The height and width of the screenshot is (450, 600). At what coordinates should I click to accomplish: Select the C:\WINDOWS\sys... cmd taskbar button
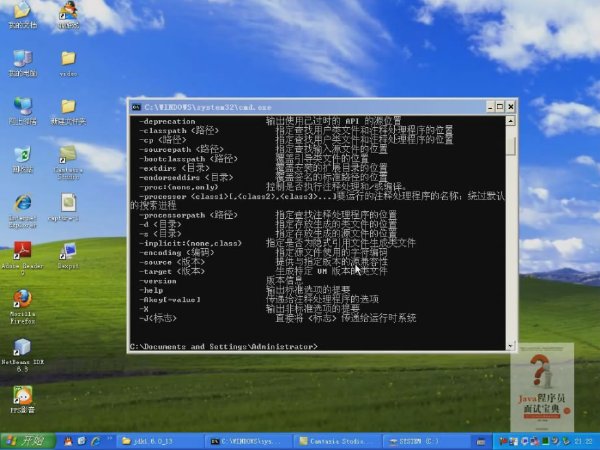(248, 441)
